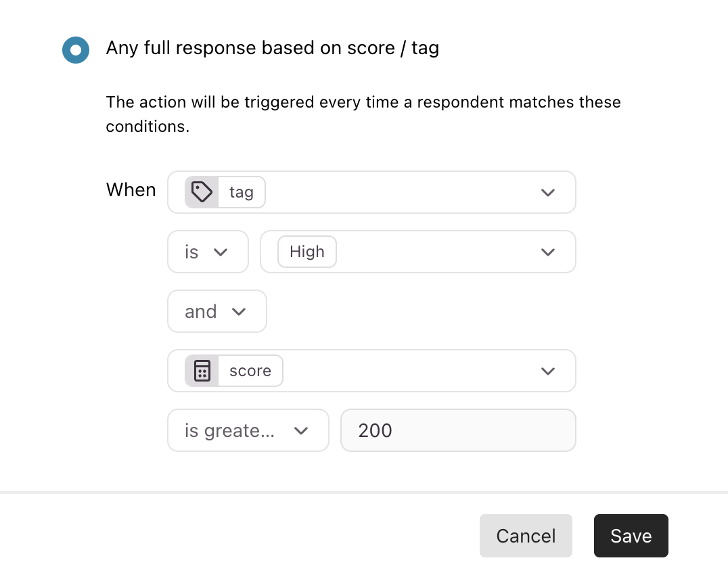Click the chevron in the High value selector
The image size is (728, 575).
pos(548,252)
